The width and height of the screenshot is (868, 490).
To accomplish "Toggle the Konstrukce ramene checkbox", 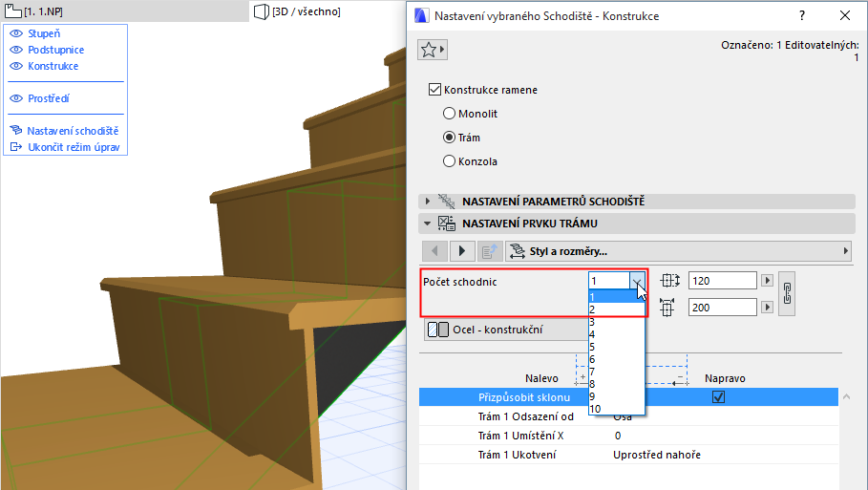I will coord(435,89).
